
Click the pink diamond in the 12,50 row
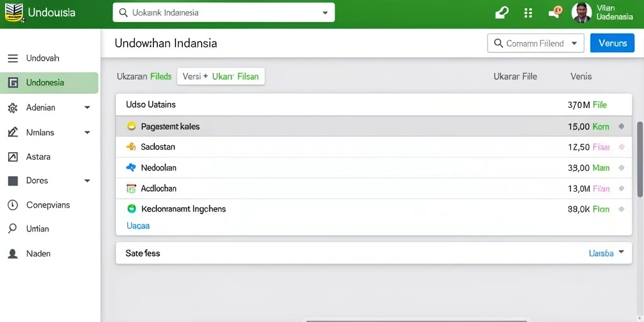(x=621, y=147)
